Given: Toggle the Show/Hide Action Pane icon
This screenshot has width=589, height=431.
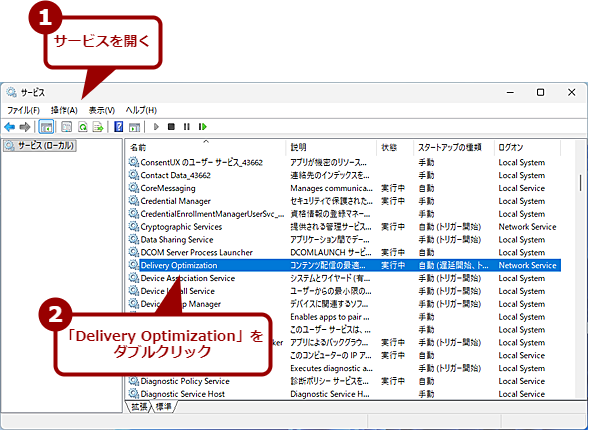Looking at the screenshot, I should (x=134, y=127).
